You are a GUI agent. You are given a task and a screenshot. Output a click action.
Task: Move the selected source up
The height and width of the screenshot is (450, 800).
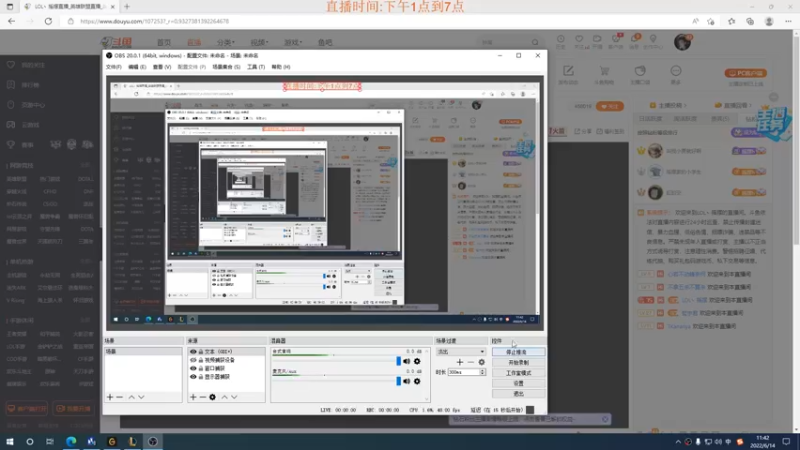224,397
